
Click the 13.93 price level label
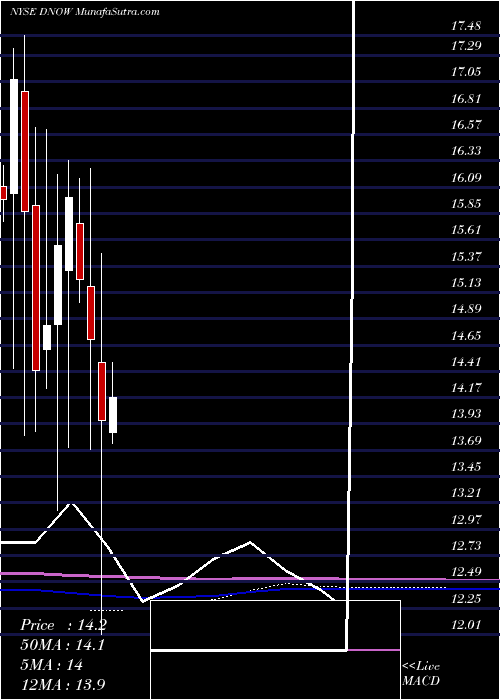(x=466, y=414)
